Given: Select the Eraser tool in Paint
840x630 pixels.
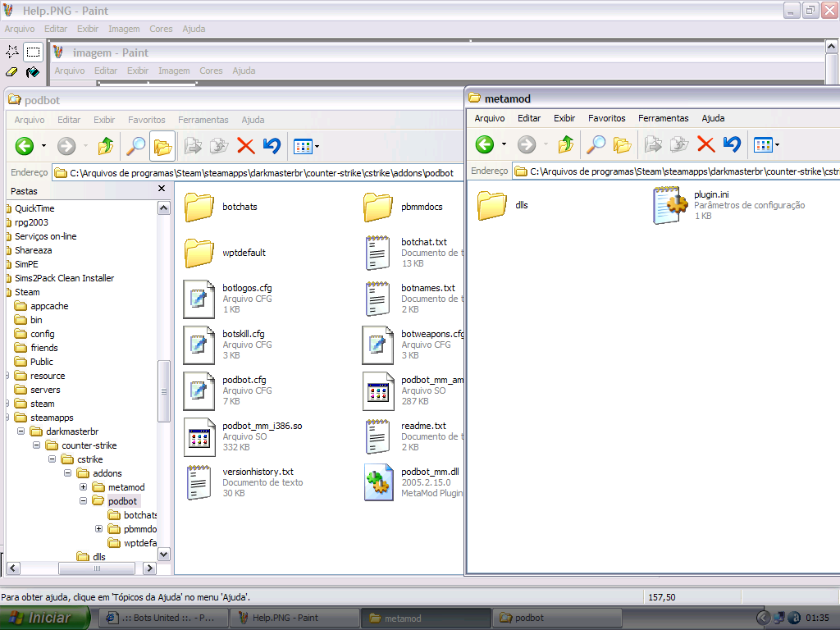Looking at the screenshot, I should point(12,72).
